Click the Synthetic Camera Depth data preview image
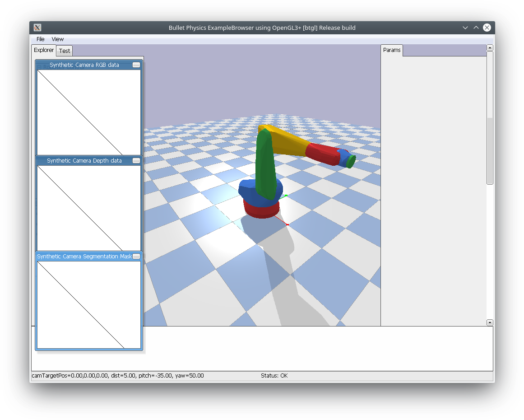Image resolution: width=524 pixels, height=420 pixels. [89, 208]
